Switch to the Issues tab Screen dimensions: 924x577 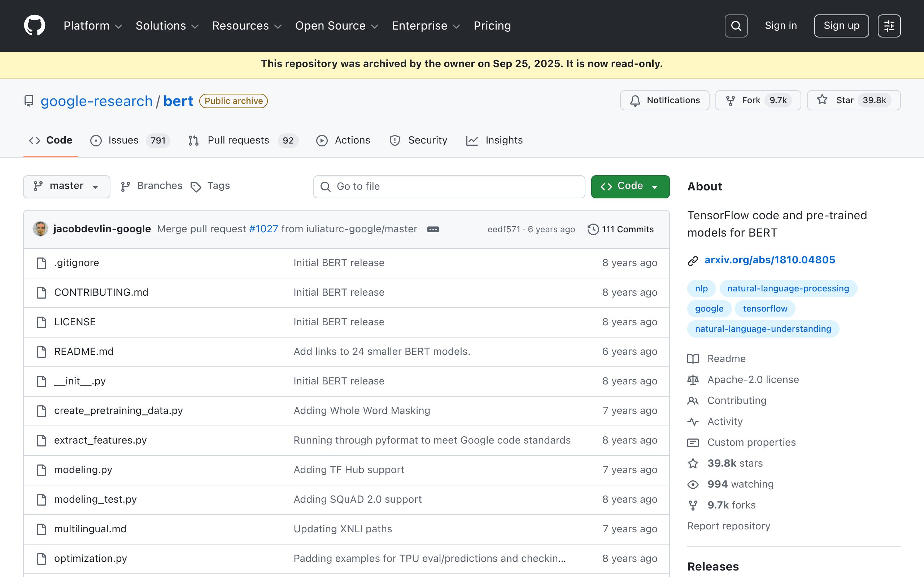pyautogui.click(x=130, y=140)
